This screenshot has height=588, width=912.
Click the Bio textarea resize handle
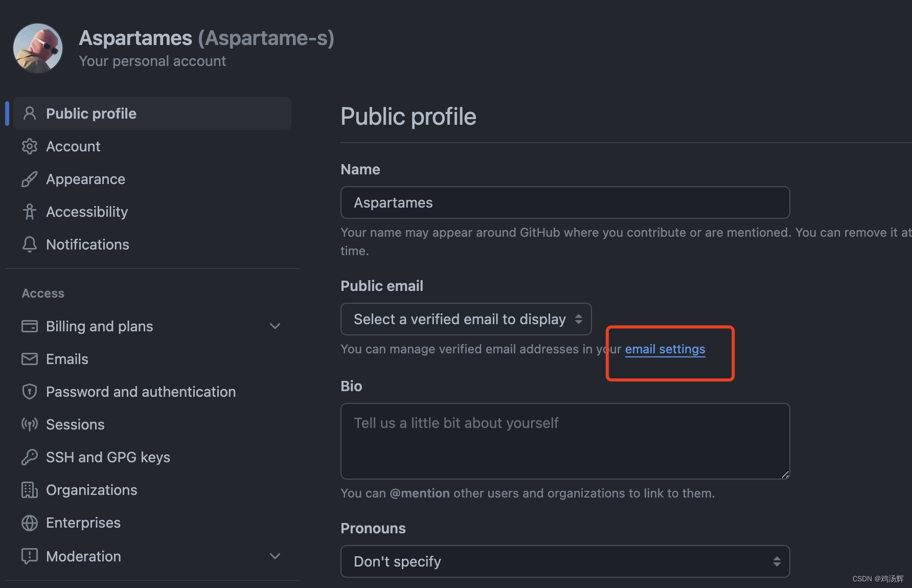(785, 474)
